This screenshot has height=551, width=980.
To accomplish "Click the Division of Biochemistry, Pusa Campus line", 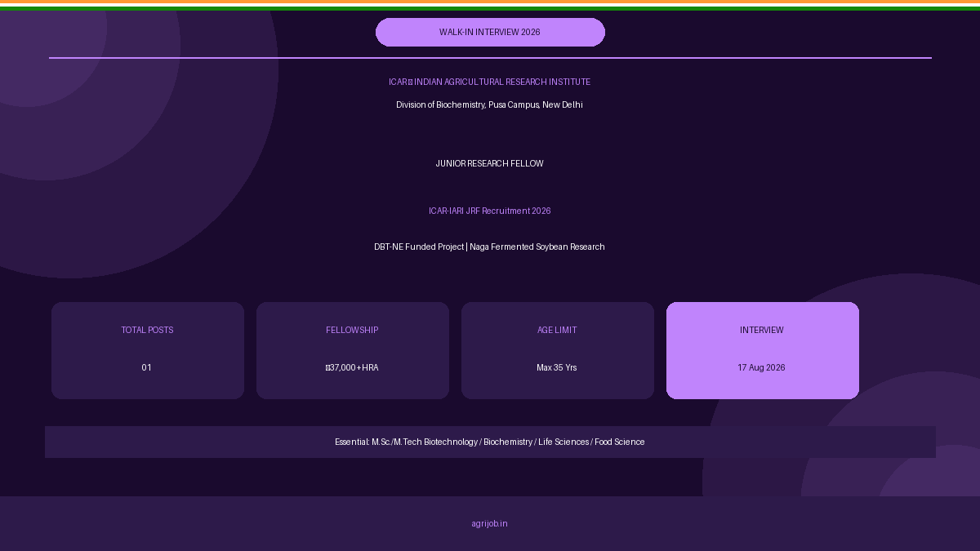I will (489, 104).
